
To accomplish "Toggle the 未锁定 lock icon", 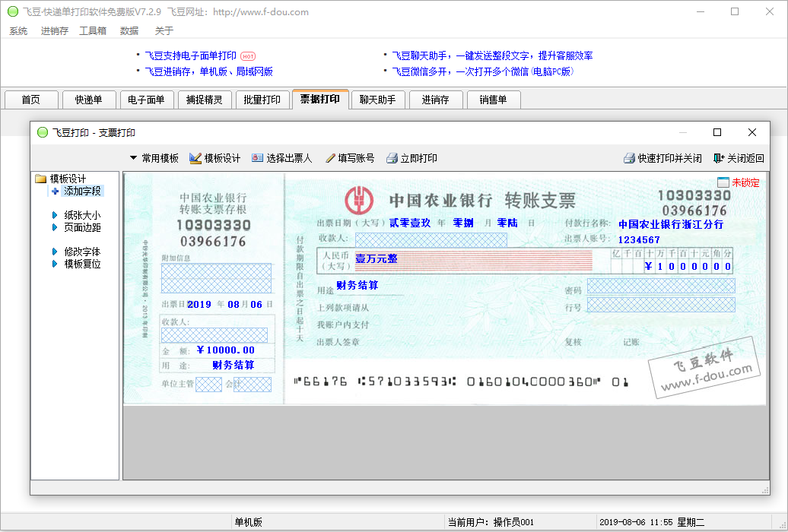I will [723, 182].
